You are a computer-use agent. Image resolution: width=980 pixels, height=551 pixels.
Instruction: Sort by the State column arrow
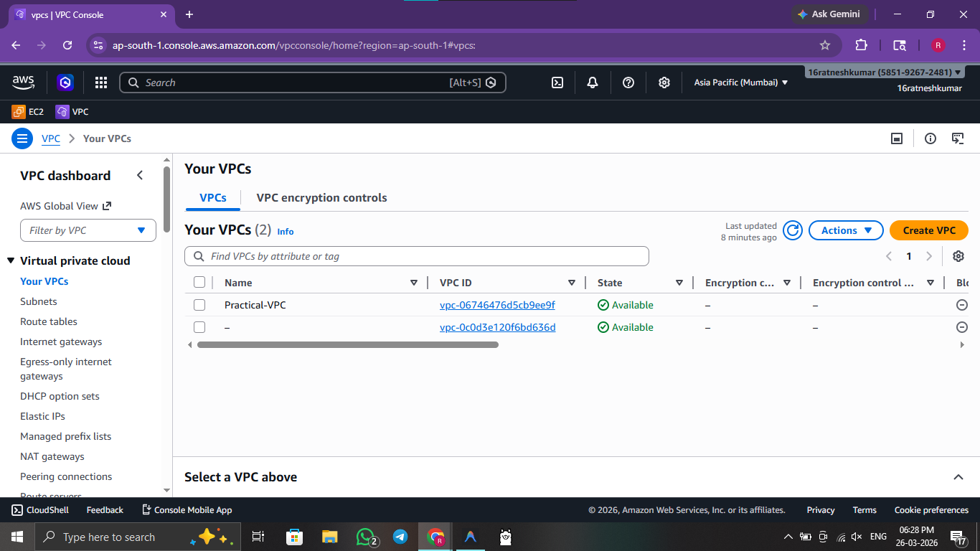pyautogui.click(x=679, y=283)
